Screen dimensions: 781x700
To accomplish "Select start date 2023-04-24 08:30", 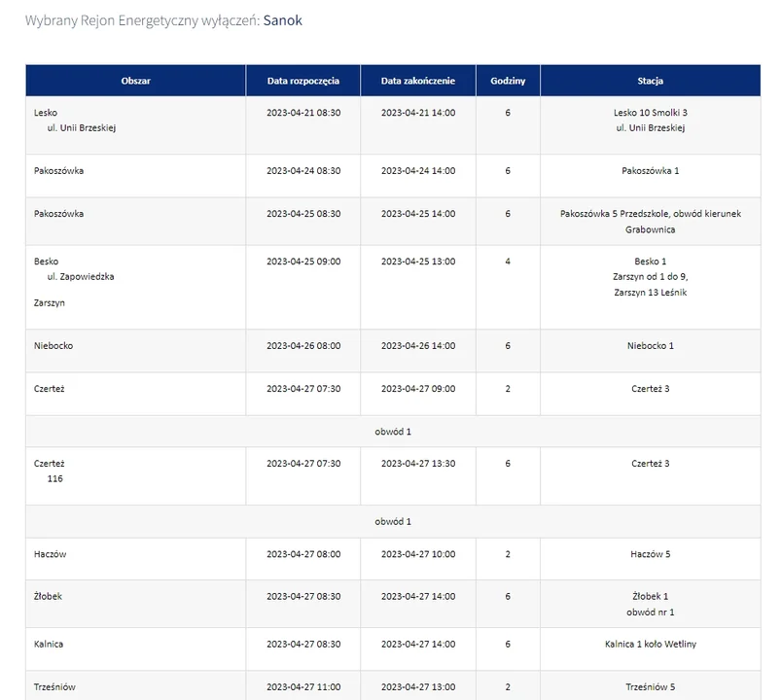I will point(303,171).
